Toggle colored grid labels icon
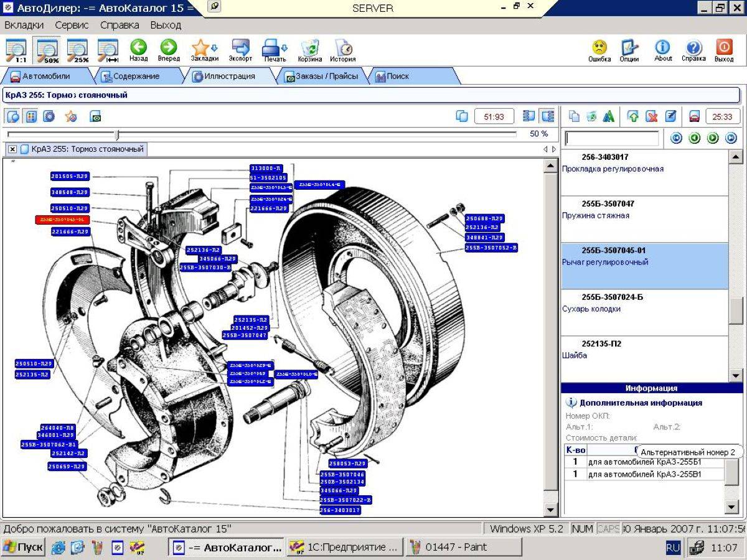Image resolution: width=747 pixels, height=560 pixels. [31, 116]
